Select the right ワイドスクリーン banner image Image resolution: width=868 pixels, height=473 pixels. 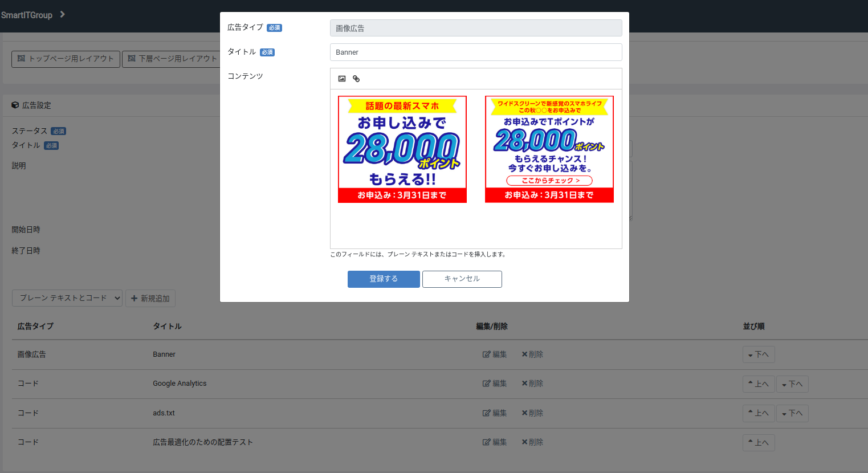pos(549,149)
